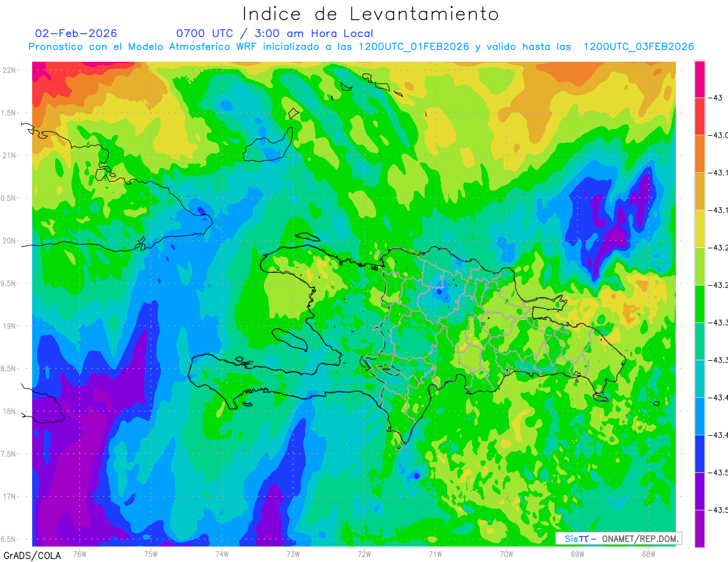Click the '21N' latitude label
The width and height of the screenshot is (728, 562).
[x=10, y=156]
